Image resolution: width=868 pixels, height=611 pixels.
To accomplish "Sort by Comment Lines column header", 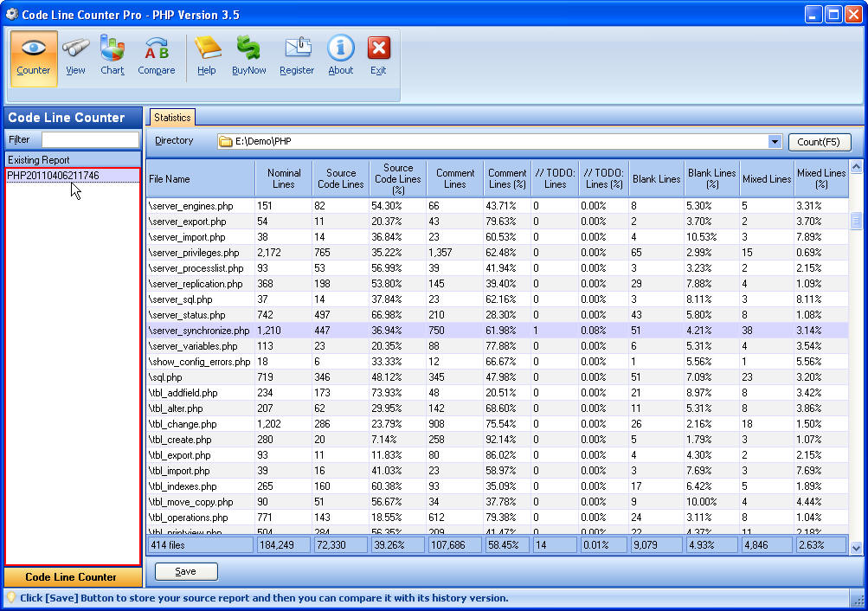I will click(x=455, y=179).
